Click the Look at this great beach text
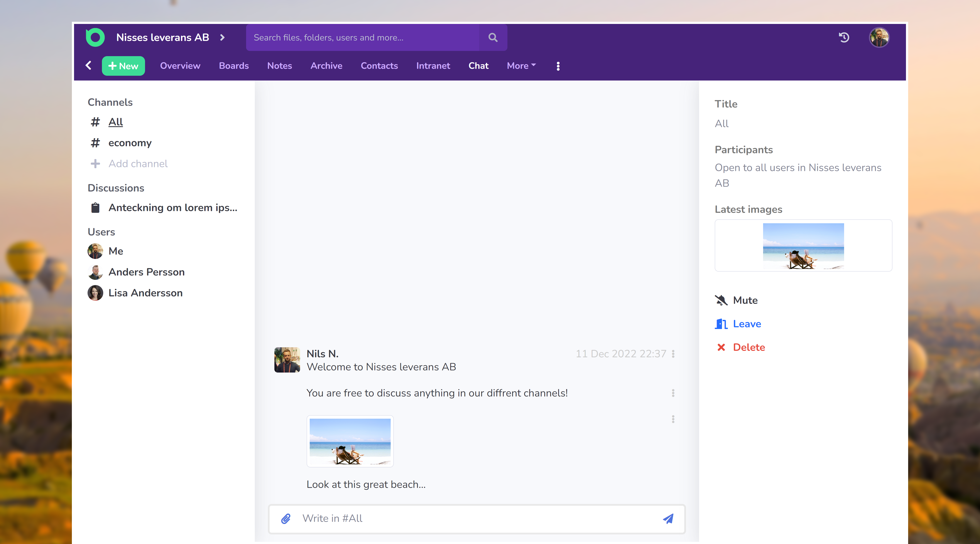This screenshot has height=544, width=980. click(x=366, y=484)
